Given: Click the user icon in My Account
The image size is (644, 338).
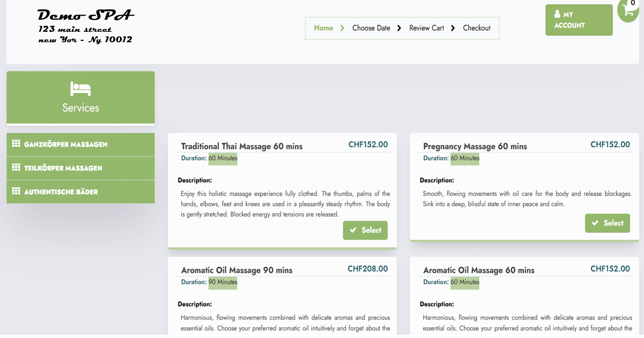Looking at the screenshot, I should [557, 14].
